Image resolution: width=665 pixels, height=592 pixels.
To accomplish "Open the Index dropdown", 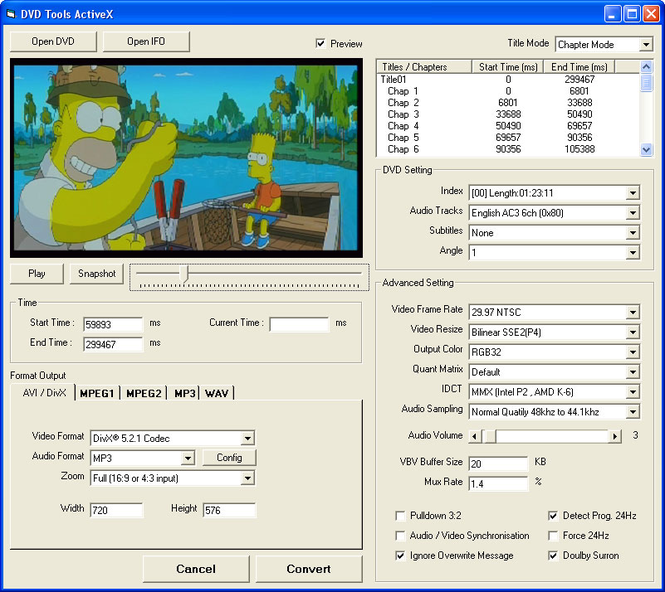I will (x=554, y=193).
